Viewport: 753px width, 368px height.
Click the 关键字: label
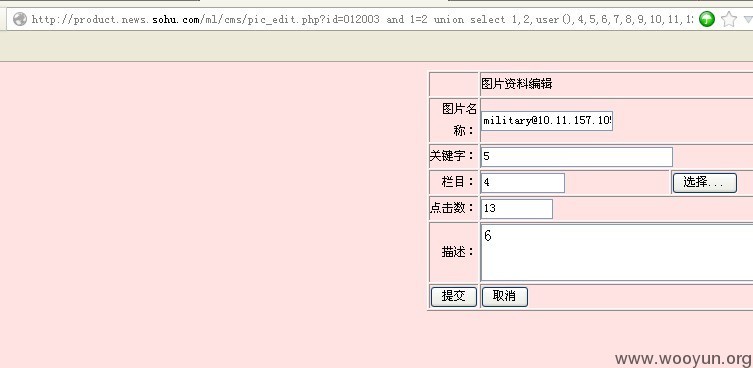[x=452, y=156]
